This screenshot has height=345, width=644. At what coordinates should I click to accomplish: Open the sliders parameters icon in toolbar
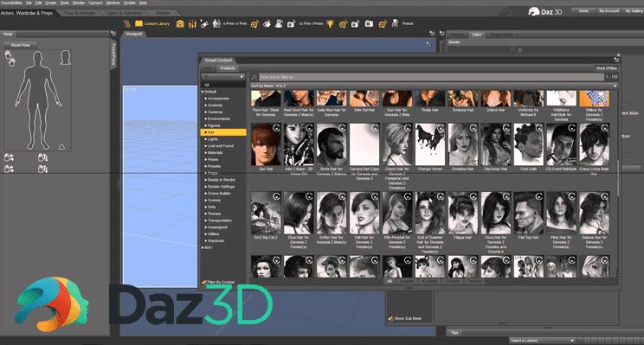(192, 24)
